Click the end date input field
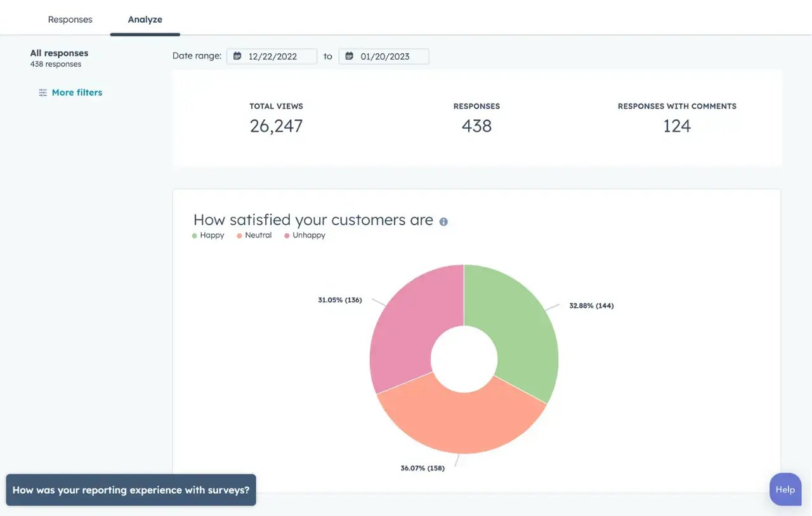 (393, 56)
